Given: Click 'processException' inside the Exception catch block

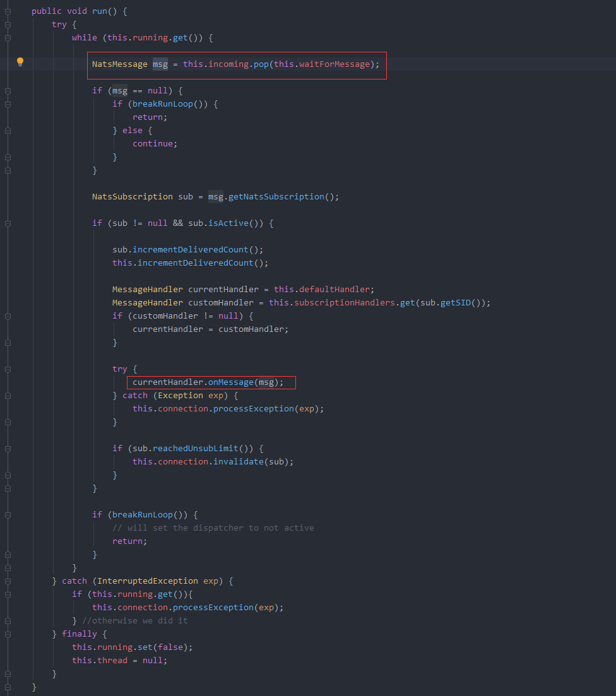Looking at the screenshot, I should (x=253, y=409).
